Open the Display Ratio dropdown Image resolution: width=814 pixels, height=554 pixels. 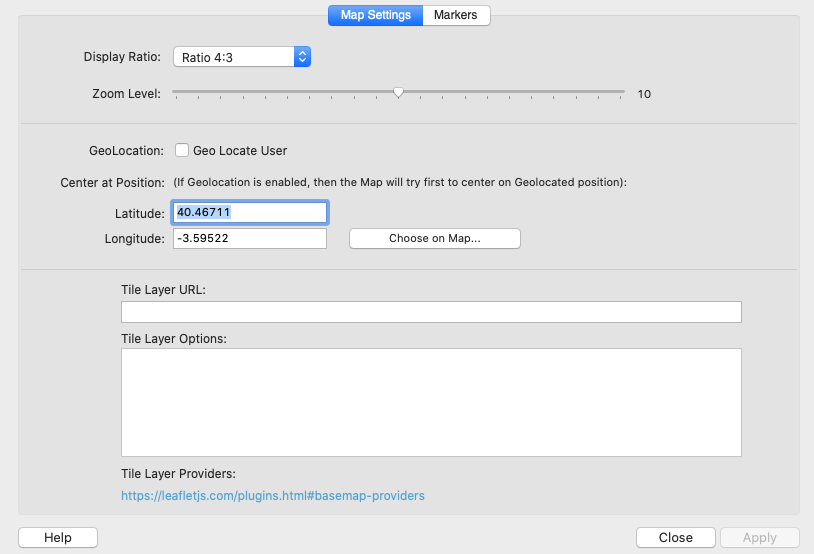242,57
